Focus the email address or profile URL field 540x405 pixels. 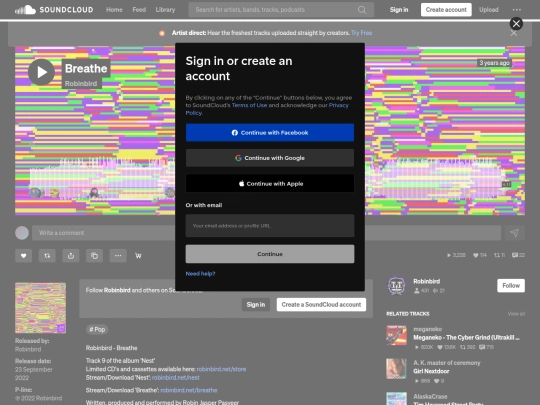pyautogui.click(x=270, y=226)
